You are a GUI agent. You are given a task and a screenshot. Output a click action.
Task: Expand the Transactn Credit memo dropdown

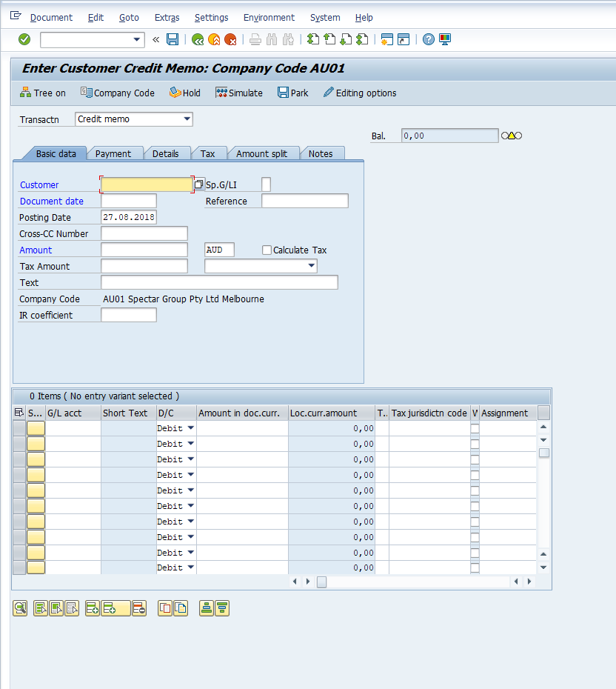[187, 119]
